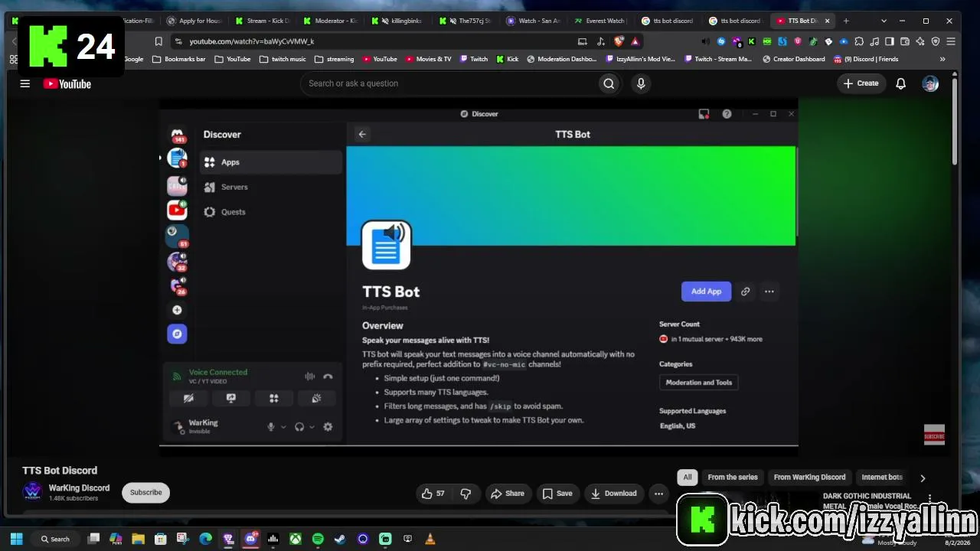This screenshot has width=980, height=551.
Task: Open TTS Bot more options ellipsis
Action: pyautogui.click(x=769, y=291)
